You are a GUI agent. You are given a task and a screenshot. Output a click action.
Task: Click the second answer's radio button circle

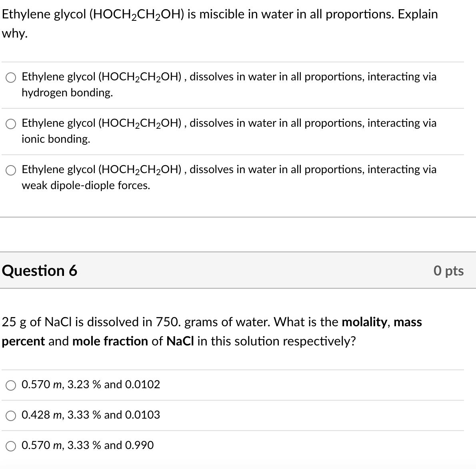(11, 124)
